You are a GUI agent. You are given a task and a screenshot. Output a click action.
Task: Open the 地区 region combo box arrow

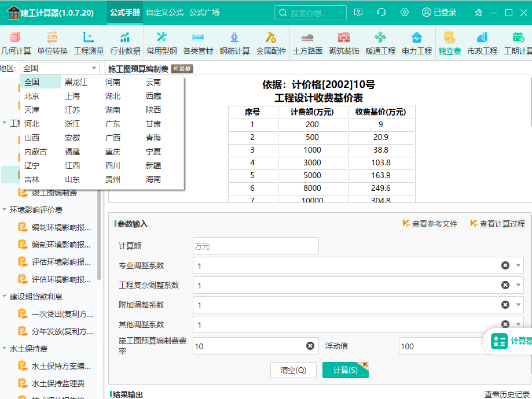point(94,68)
